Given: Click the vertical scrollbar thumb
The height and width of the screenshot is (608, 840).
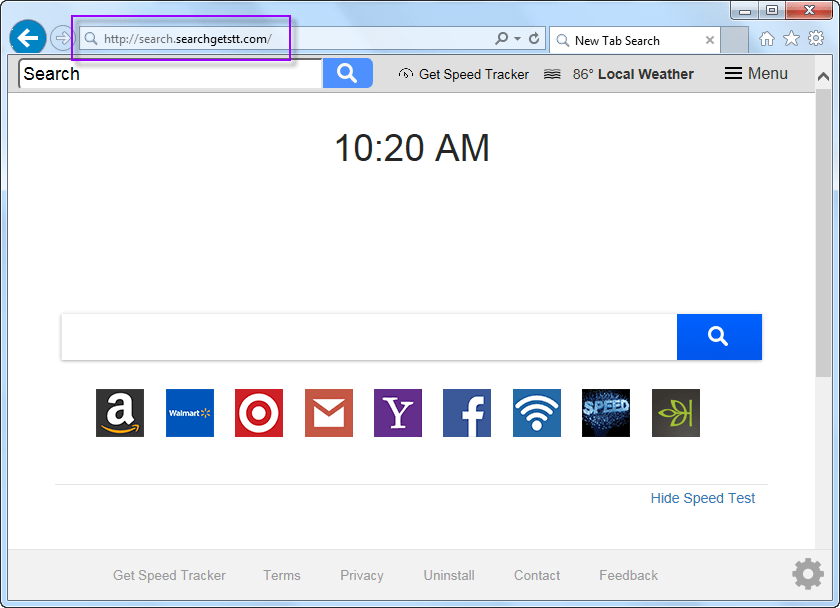Looking at the screenshot, I should 823,233.
